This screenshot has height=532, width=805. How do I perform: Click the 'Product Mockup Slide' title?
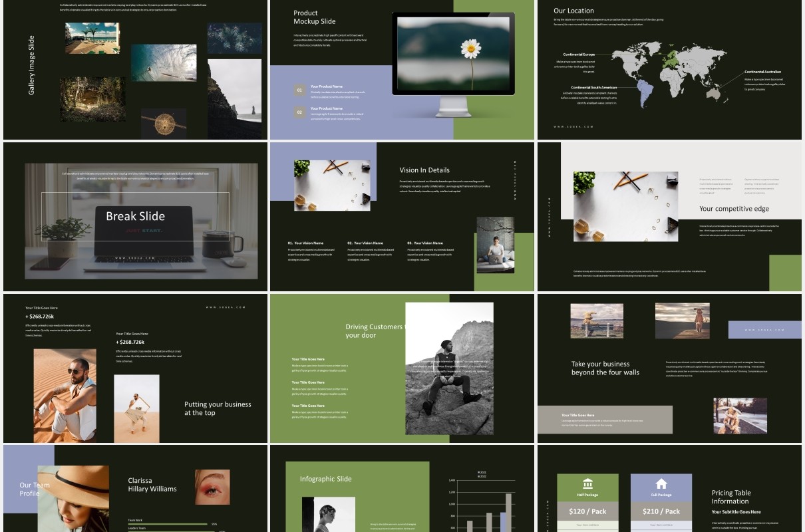coord(315,17)
